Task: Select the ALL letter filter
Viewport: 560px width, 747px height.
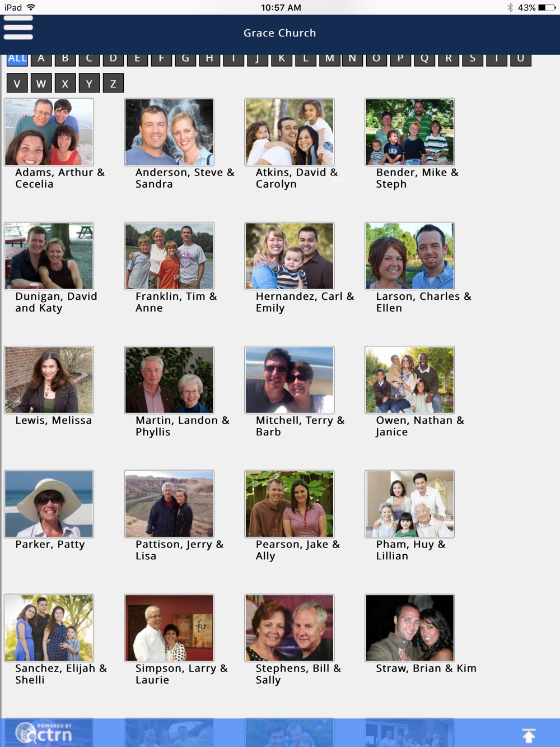Action: point(17,59)
